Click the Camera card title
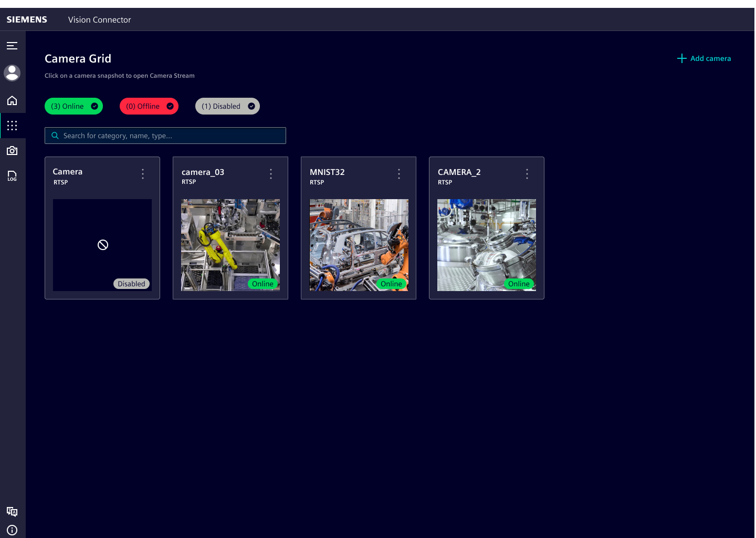 pos(68,172)
